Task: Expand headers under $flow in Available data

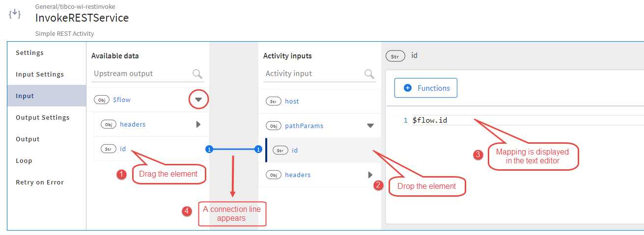Action: click(x=198, y=124)
